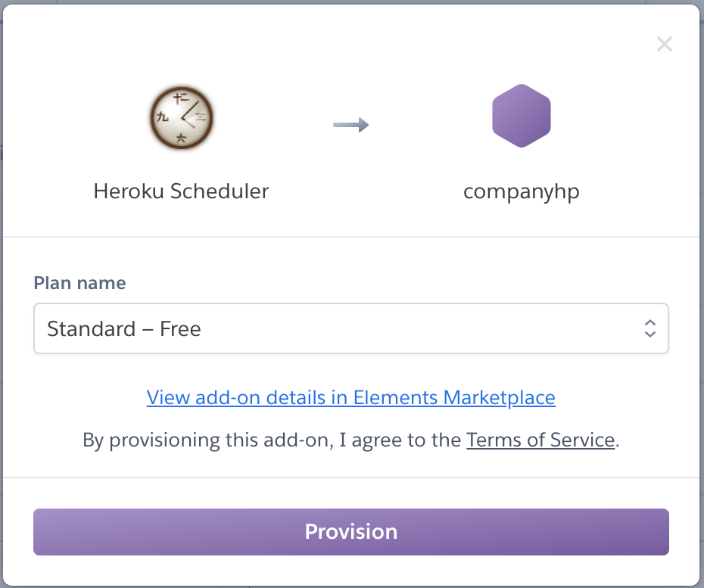Click the clock face center on Scheduler logo

(x=182, y=117)
